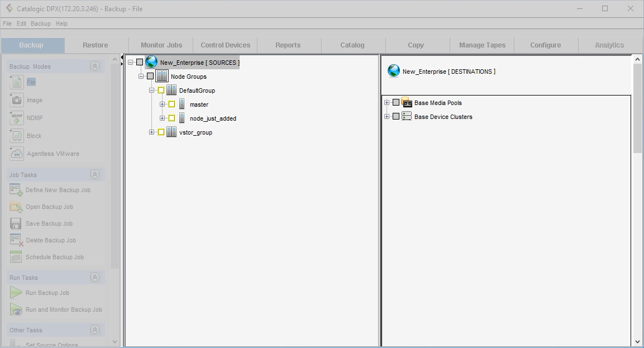Click the Define New Backup Job icon
This screenshot has width=644, height=348.
click(16, 190)
